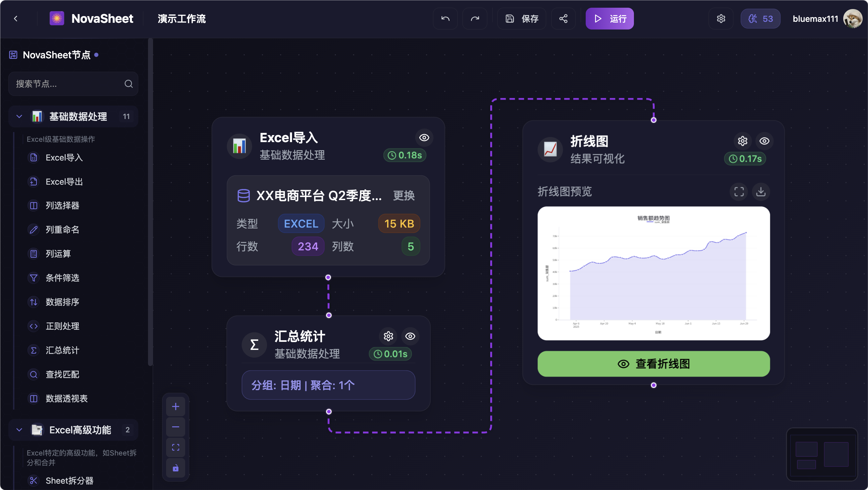Go back with the left arrow

coord(15,18)
